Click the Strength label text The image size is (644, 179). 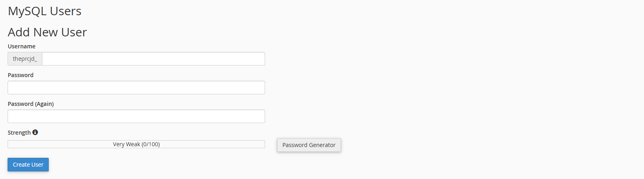pyautogui.click(x=19, y=133)
